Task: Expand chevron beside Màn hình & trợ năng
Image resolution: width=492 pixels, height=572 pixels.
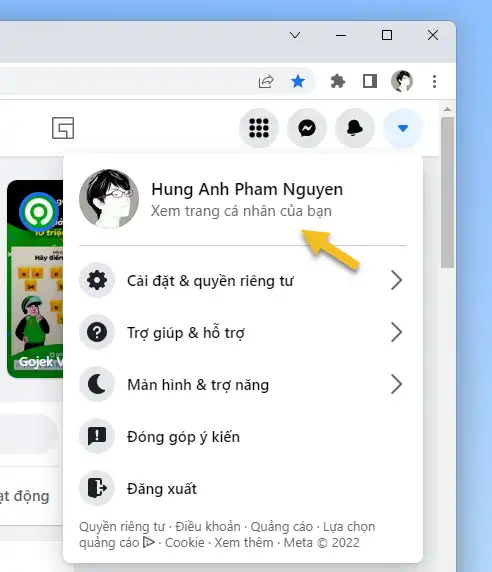Action: (396, 384)
